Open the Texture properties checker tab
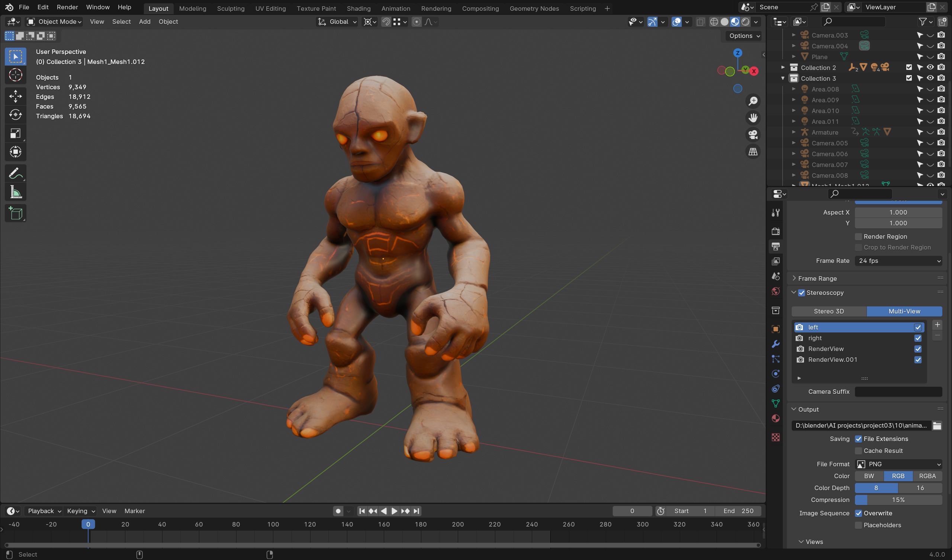Image resolution: width=952 pixels, height=560 pixels. [x=776, y=437]
